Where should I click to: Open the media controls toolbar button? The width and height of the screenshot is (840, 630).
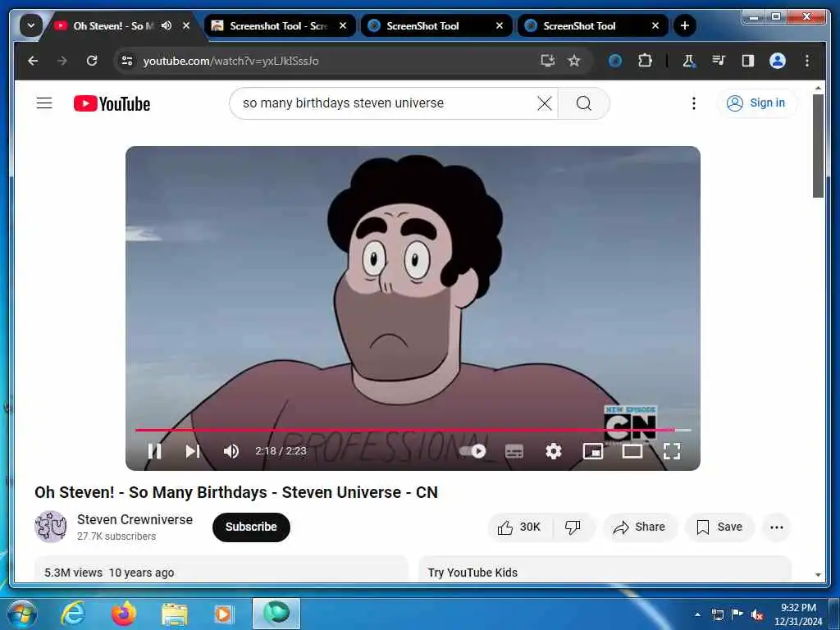(719, 61)
